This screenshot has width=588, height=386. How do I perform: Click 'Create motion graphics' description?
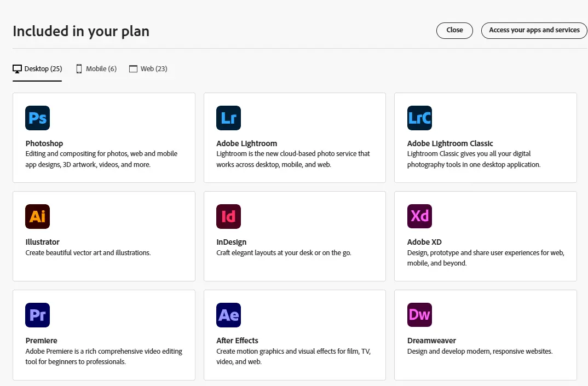tap(293, 356)
